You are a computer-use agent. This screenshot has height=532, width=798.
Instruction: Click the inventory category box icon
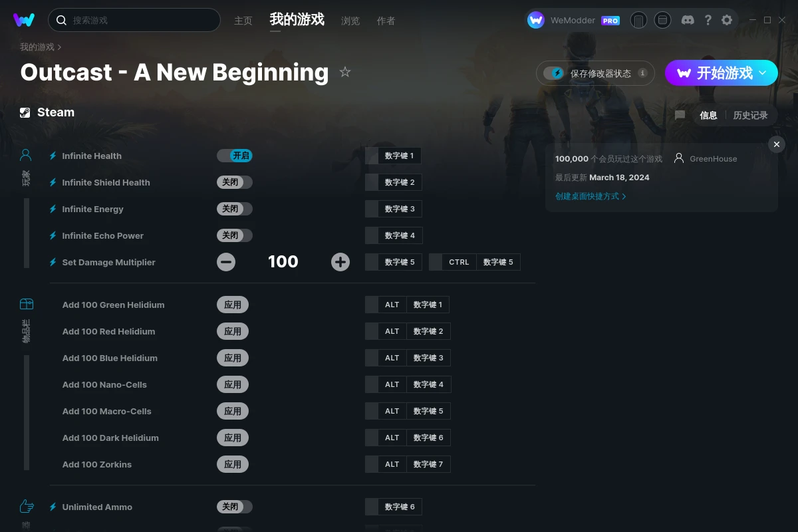26,304
